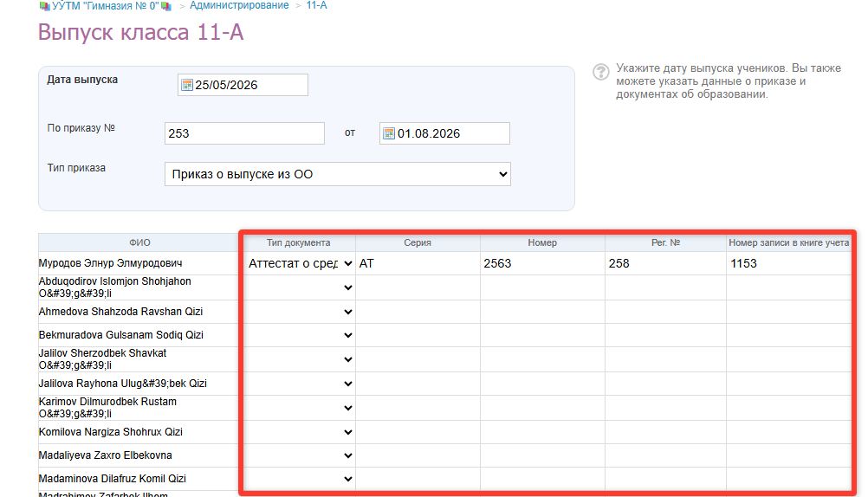868x497 pixels.
Task: Click Рег. № field for Komilova Nargiza
Action: pyautogui.click(x=666, y=432)
